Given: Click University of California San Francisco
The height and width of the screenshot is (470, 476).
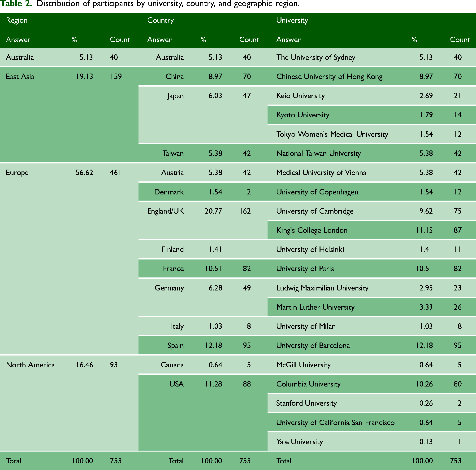Looking at the screenshot, I should tap(335, 422).
